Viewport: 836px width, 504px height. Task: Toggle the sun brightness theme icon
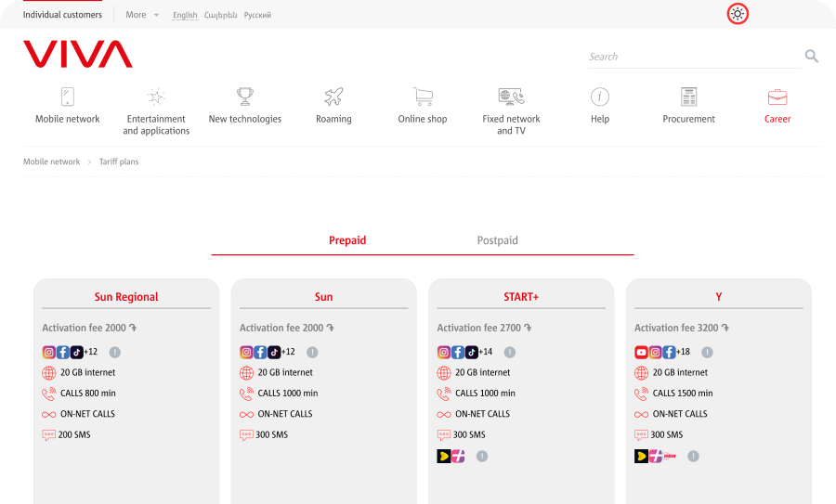click(738, 14)
